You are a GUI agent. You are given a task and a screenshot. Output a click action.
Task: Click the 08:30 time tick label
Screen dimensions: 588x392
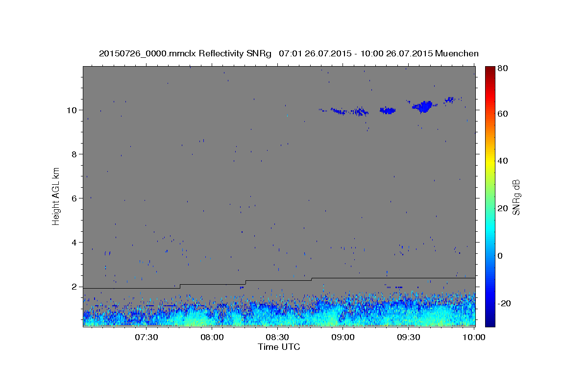tap(277, 337)
